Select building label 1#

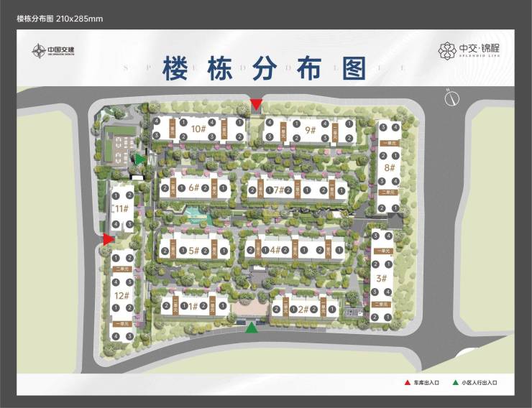click(193, 306)
